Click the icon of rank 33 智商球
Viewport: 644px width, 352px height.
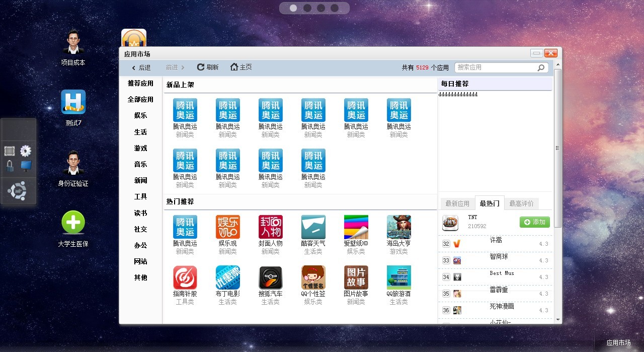pos(457,260)
